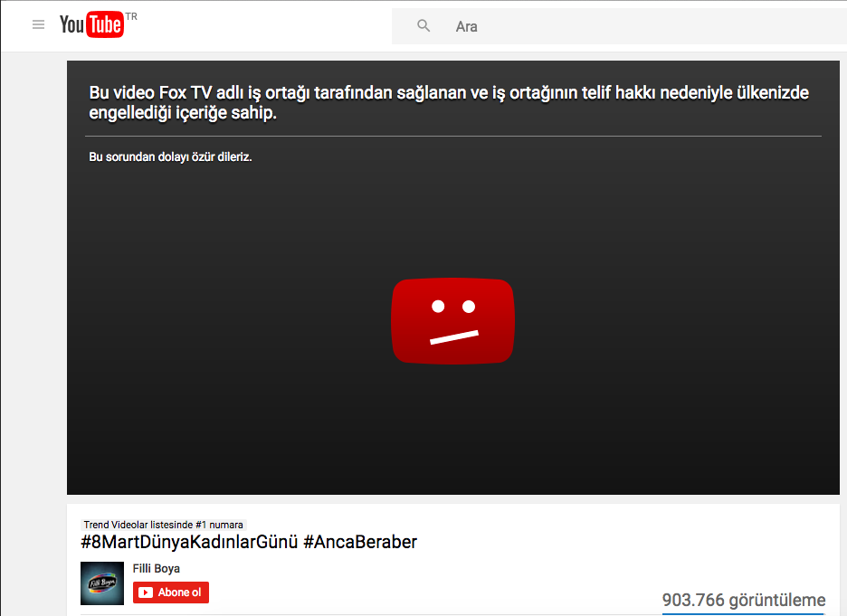Click play icon inside Abone ol button
Viewport: 847px width, 616px height.
[146, 592]
